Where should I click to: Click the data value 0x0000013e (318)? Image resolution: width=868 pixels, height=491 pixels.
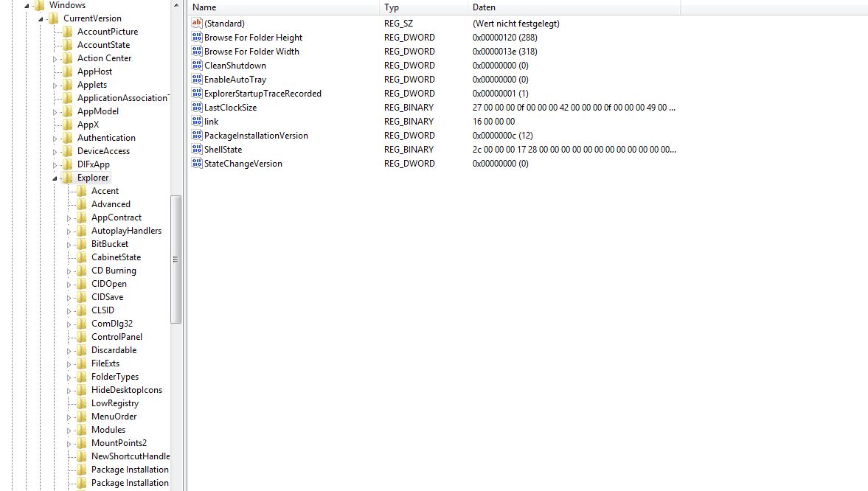pyautogui.click(x=505, y=51)
